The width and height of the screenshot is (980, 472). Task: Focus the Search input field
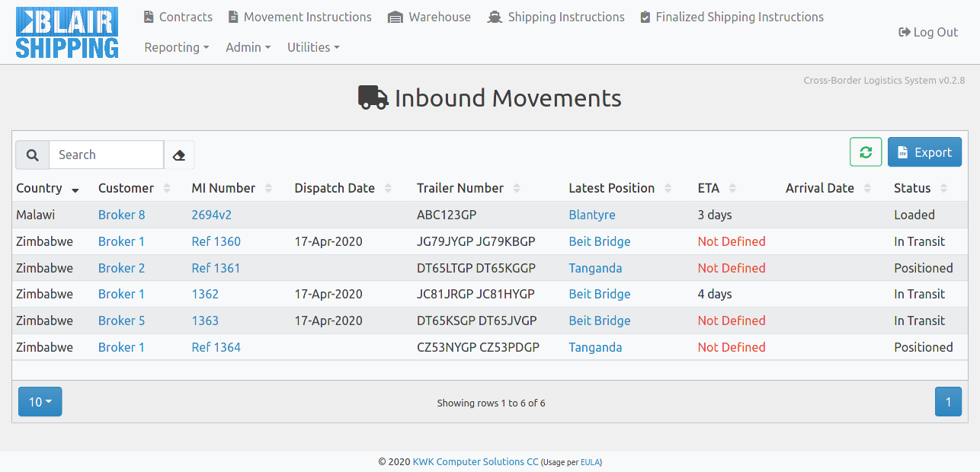coord(106,155)
